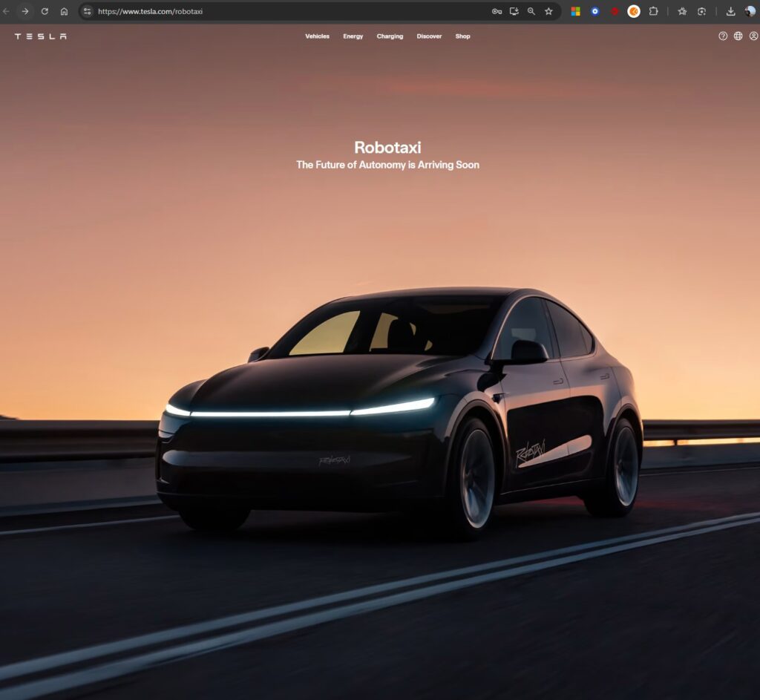Click the Robotaxi heading text
This screenshot has width=760, height=700.
tap(387, 147)
